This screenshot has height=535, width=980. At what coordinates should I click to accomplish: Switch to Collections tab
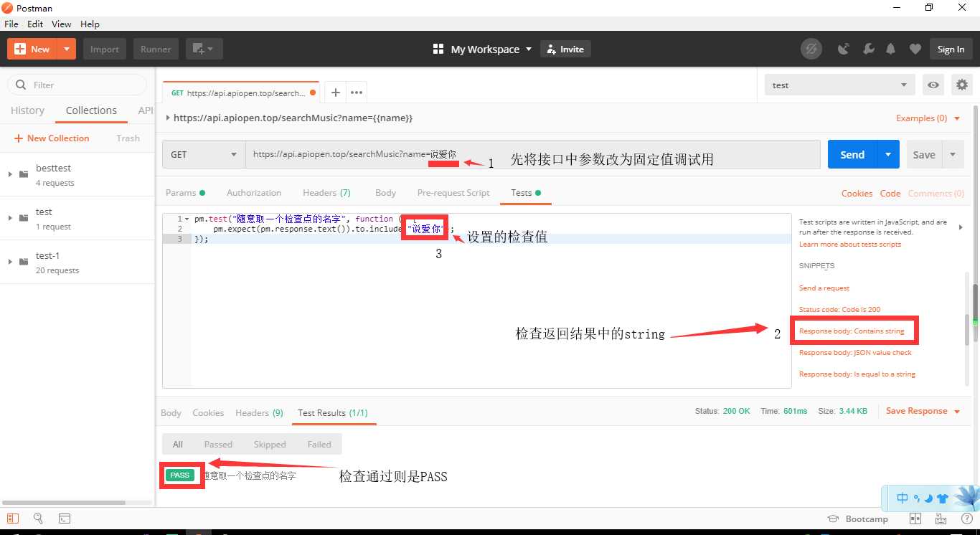point(91,110)
